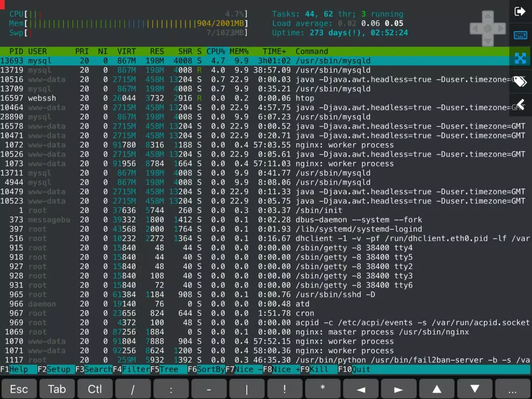The image size is (532, 399).
Task: Open the tags/snippets icon
Action: click(x=520, y=81)
